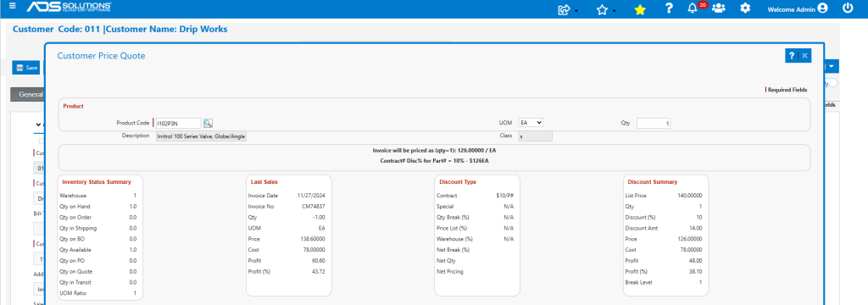Click last sales profit 60.60
868x305 pixels.
318,260
